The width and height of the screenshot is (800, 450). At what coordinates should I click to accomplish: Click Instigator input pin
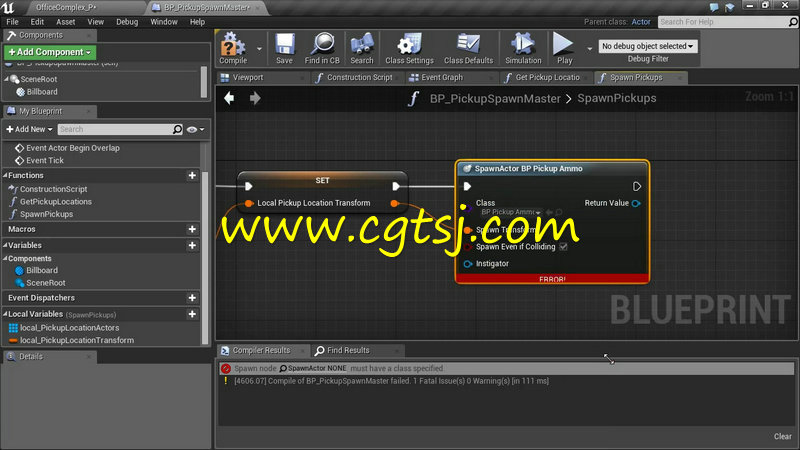point(468,264)
